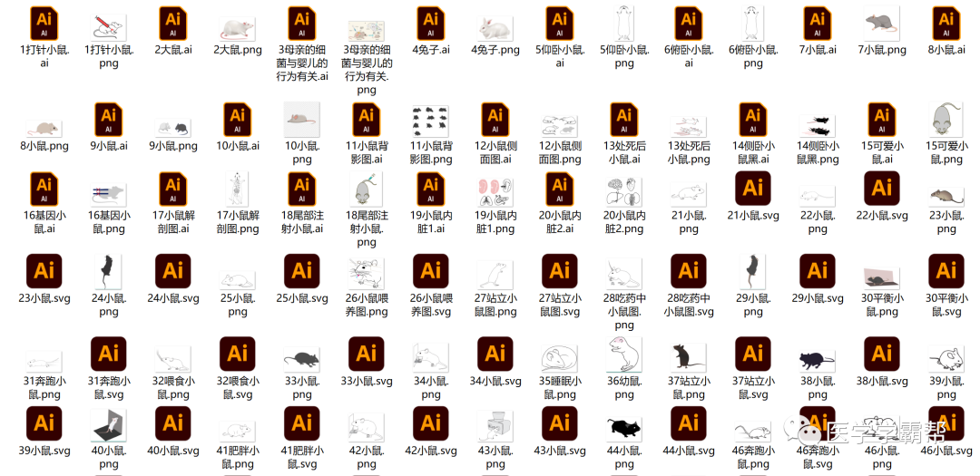The image size is (980, 476).
Task: Select the 40小鼠.svg file icon
Action: click(x=173, y=423)
